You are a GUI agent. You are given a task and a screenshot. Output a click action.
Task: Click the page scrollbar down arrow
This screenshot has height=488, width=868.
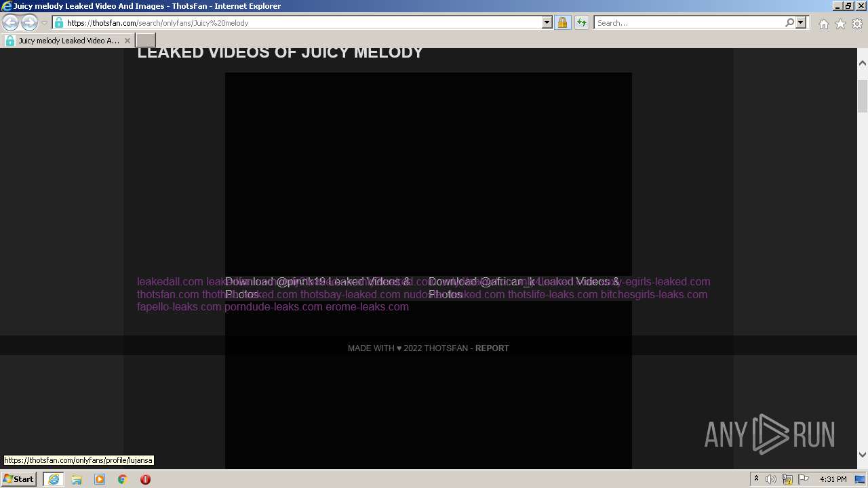863,455
